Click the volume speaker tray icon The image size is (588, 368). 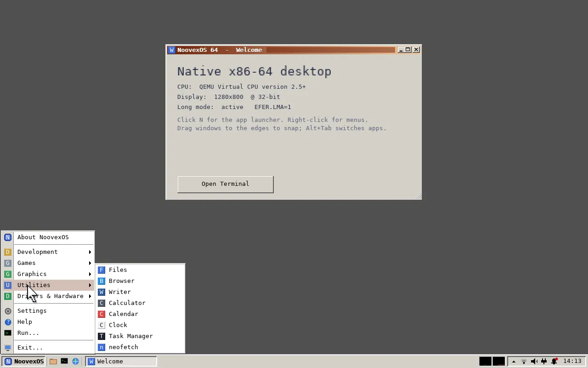tap(534, 362)
